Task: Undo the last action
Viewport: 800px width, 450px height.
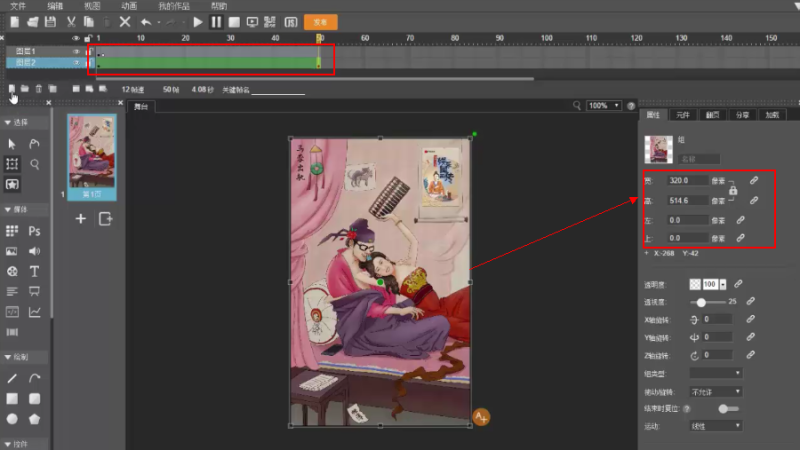Action: coord(146,22)
